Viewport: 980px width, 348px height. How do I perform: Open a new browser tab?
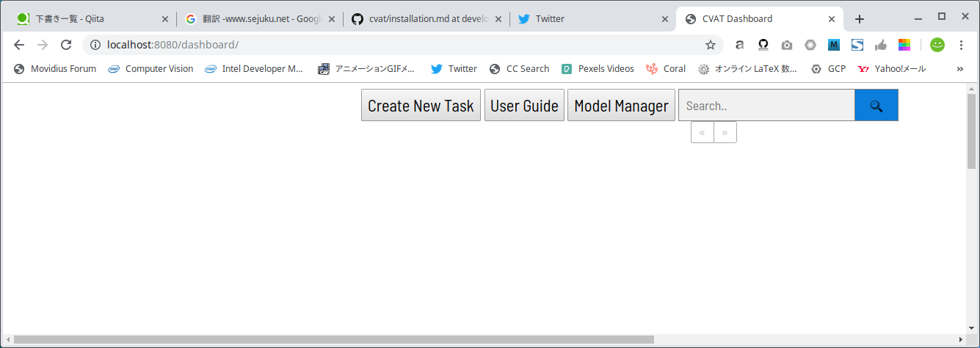pyautogui.click(x=860, y=19)
